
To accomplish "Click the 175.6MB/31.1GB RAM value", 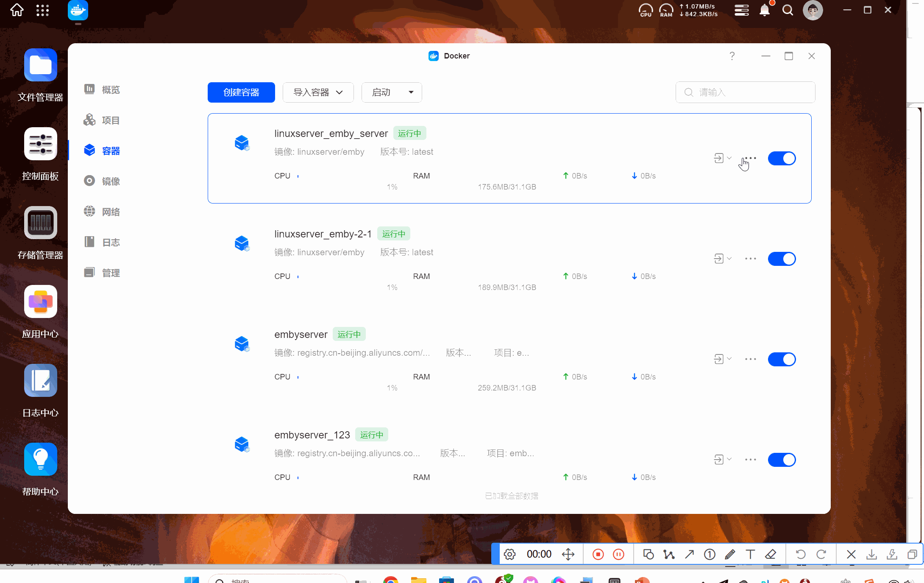I will [x=507, y=187].
